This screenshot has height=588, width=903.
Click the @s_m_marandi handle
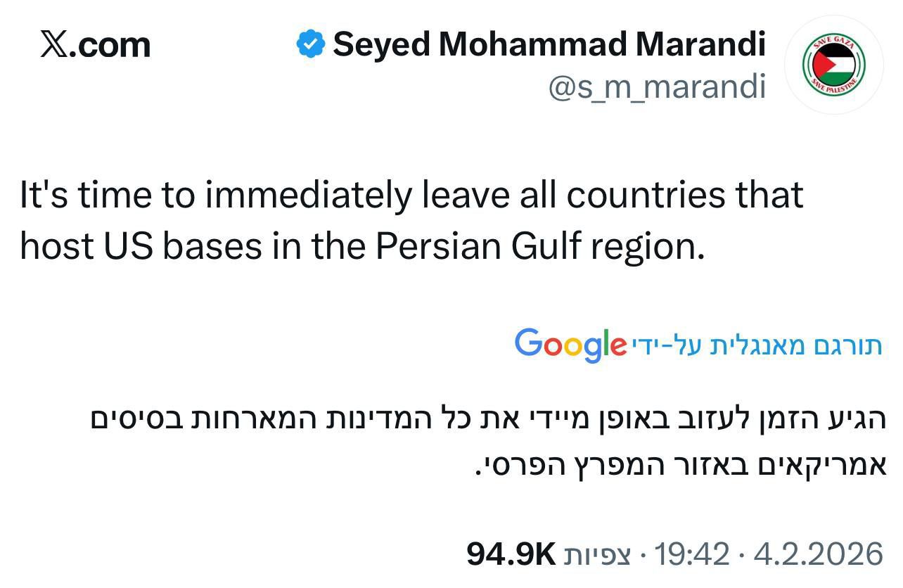pyautogui.click(x=656, y=87)
